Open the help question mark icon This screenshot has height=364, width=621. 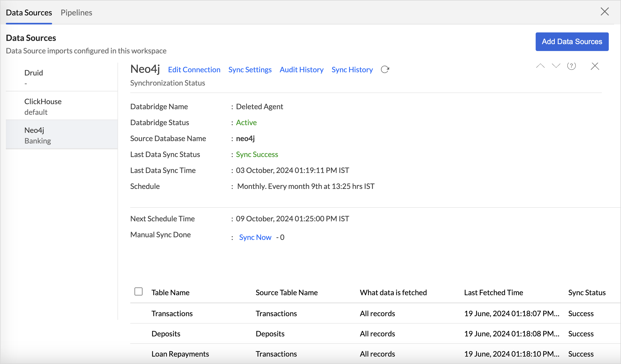click(571, 66)
